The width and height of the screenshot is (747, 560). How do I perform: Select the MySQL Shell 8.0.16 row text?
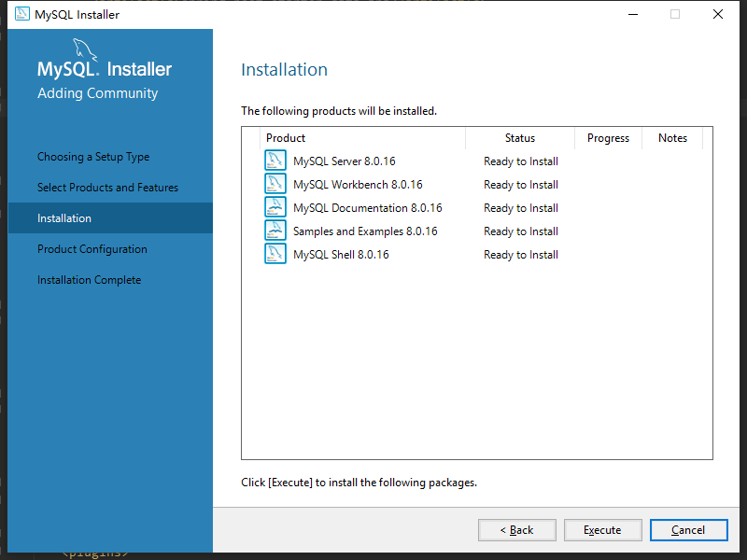coord(341,255)
